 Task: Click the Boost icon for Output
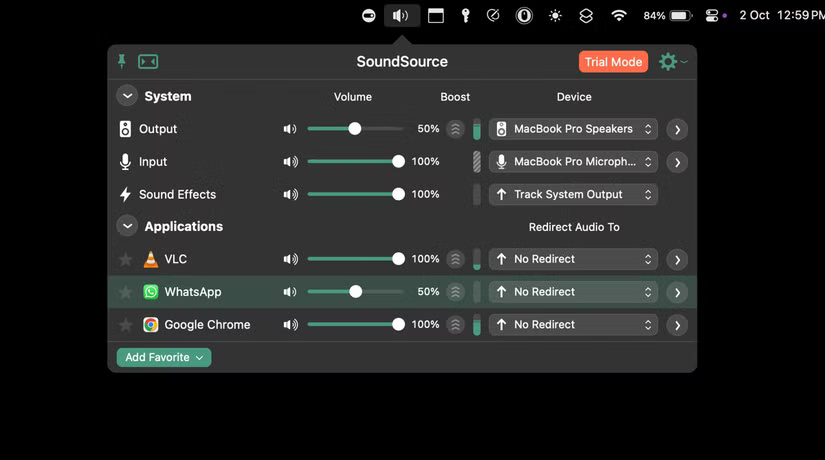tap(455, 129)
